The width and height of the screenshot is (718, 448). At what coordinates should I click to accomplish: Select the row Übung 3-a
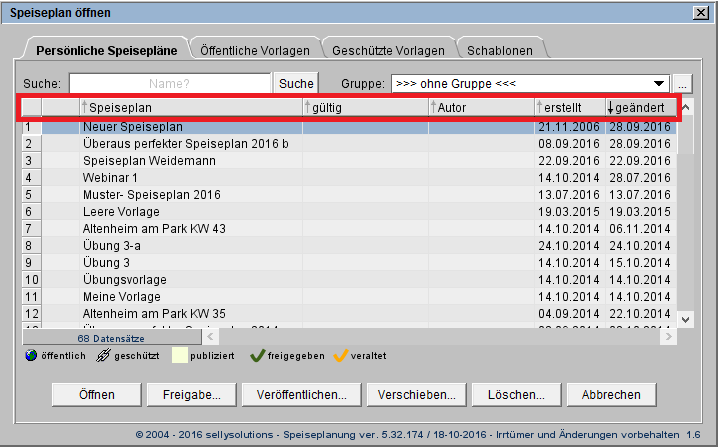(349, 246)
